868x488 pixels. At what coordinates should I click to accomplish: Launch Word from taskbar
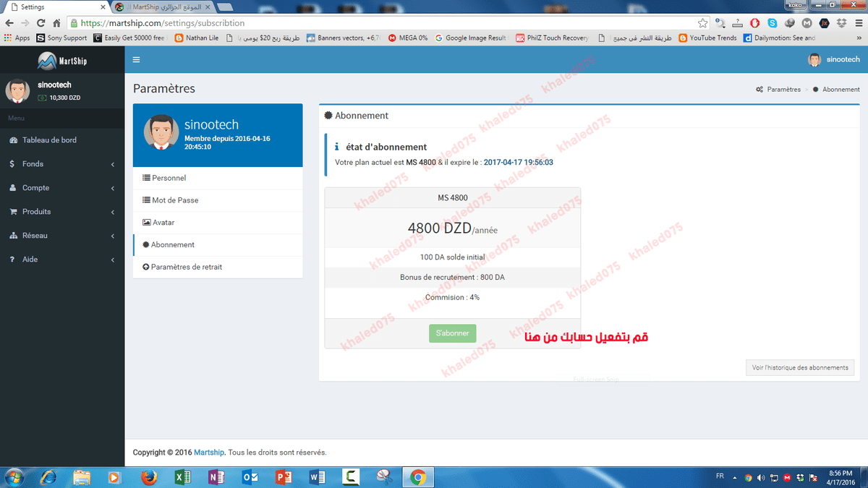(x=317, y=477)
